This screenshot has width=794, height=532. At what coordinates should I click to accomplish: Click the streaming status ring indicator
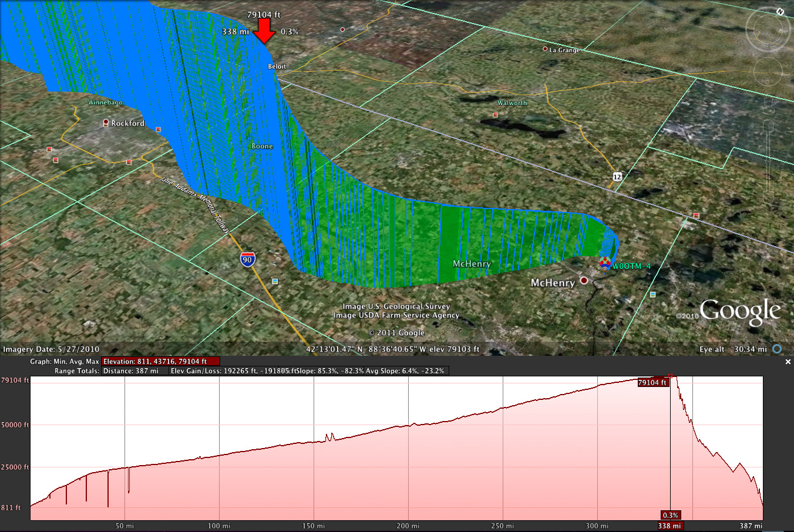click(777, 349)
